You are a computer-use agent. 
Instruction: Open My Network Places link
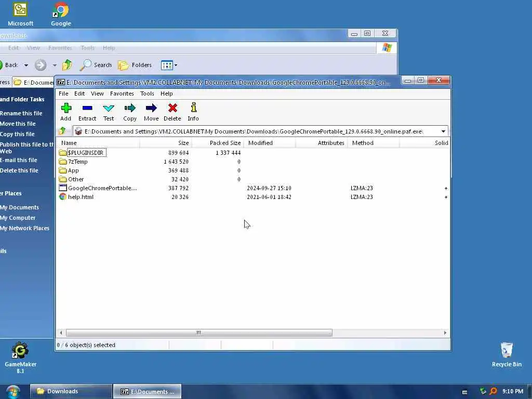point(24,229)
